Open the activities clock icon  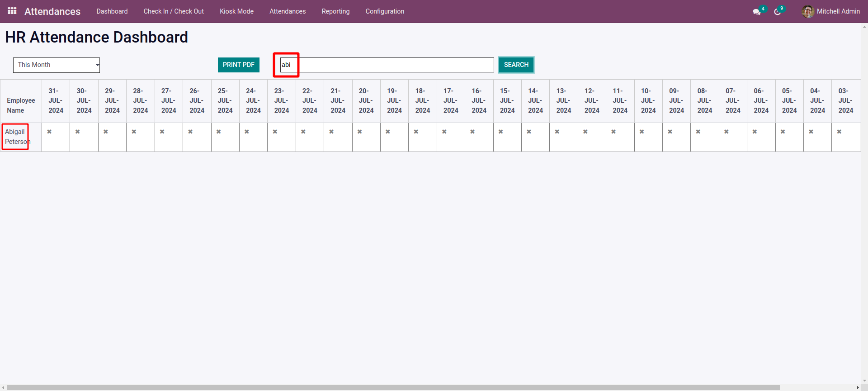coord(777,12)
